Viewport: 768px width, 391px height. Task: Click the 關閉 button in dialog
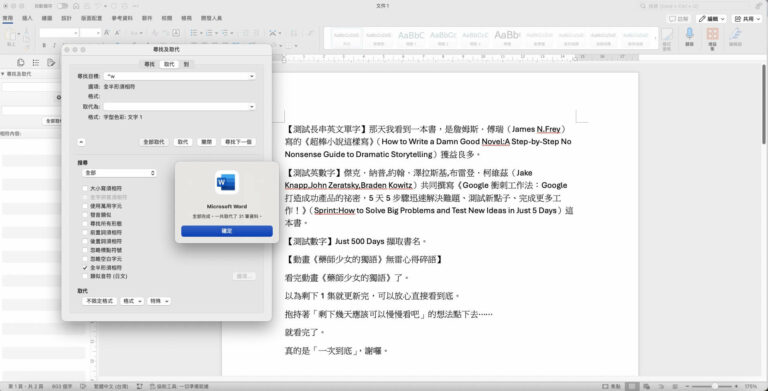click(206, 142)
